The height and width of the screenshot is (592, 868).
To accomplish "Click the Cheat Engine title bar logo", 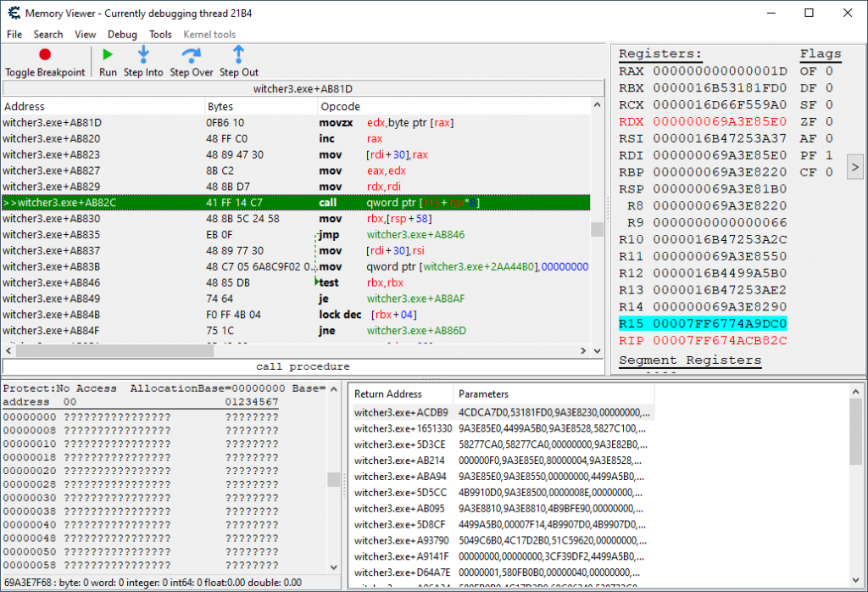I will coord(12,13).
